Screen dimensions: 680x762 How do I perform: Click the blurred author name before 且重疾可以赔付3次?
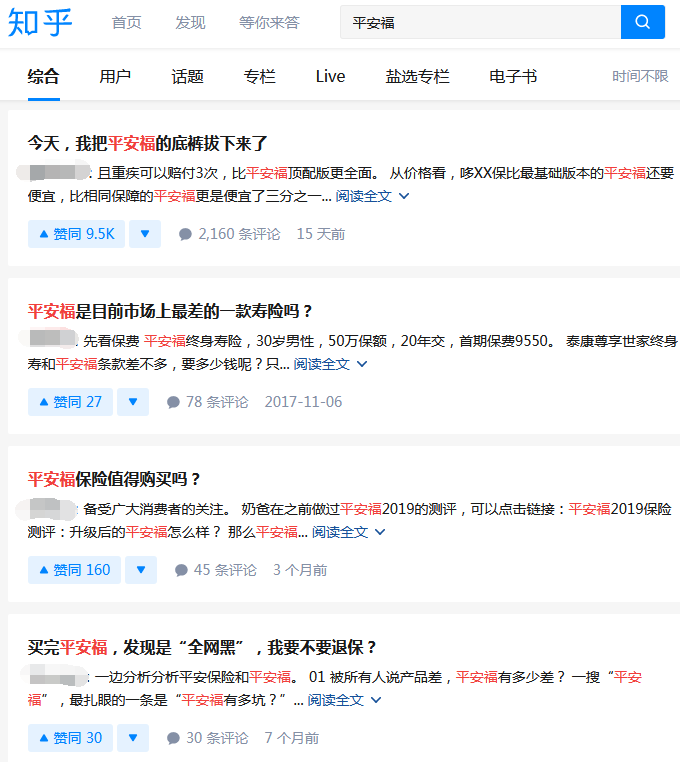53,173
